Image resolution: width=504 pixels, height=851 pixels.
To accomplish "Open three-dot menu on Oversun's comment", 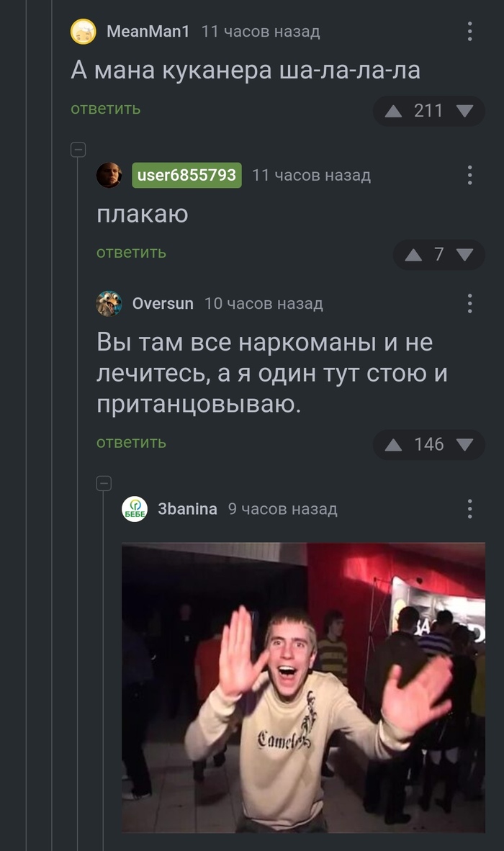I will click(x=470, y=303).
